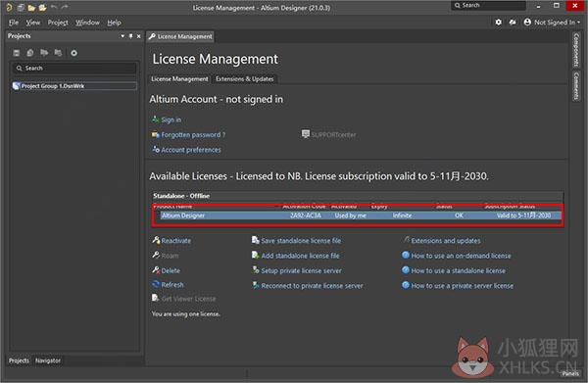Open the View menu
The height and width of the screenshot is (383, 588).
(x=33, y=23)
